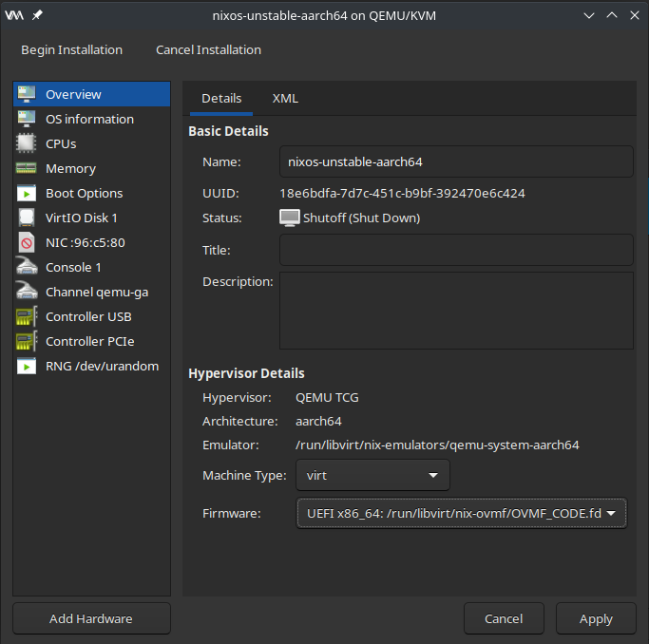Click the Add Hardware button
This screenshot has height=644, width=649.
pos(91,618)
